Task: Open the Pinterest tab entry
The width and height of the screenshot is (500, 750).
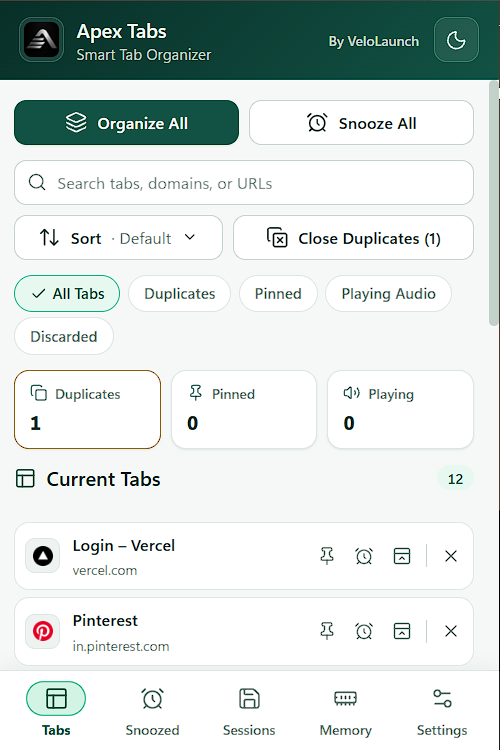Action: pyautogui.click(x=244, y=631)
